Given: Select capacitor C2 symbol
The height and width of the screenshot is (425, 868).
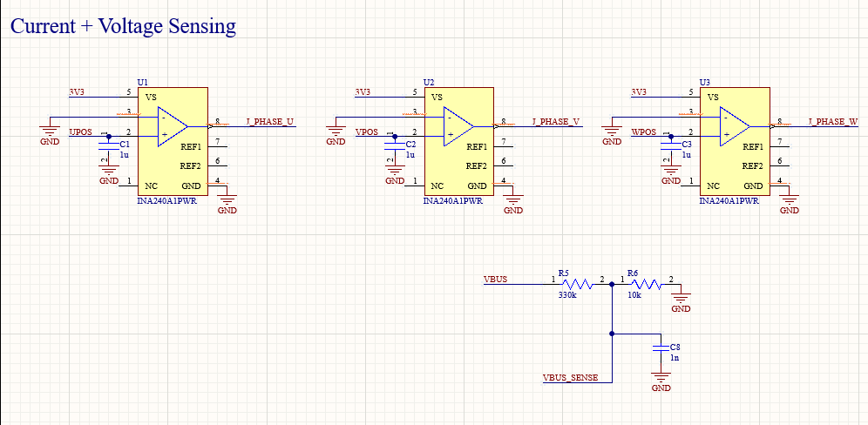Looking at the screenshot, I should pos(395,146).
